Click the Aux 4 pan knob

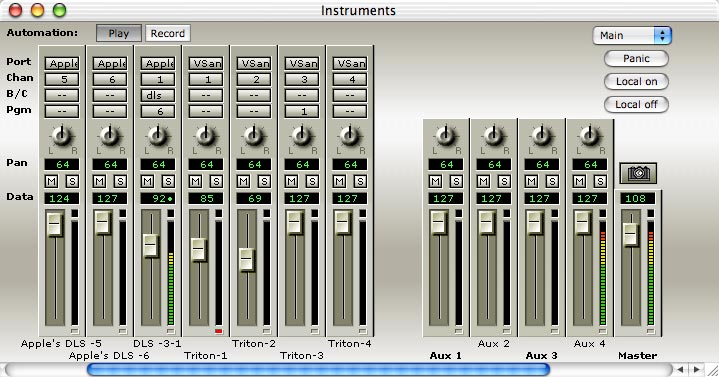pos(590,135)
